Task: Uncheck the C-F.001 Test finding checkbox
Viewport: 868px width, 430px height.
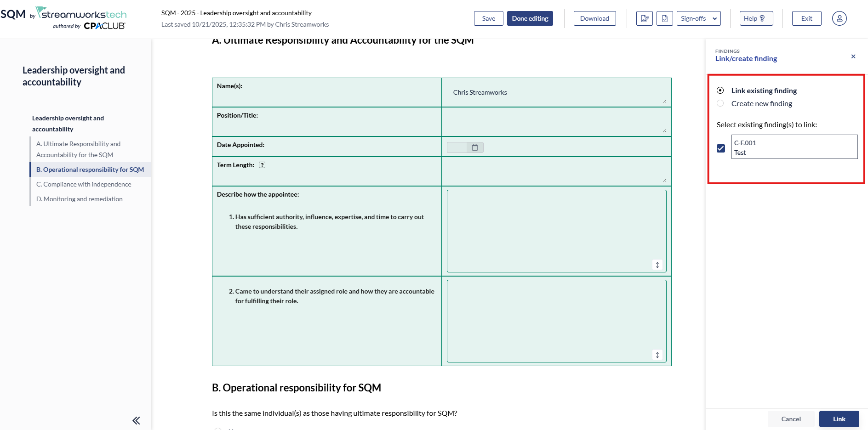Action: tap(721, 148)
